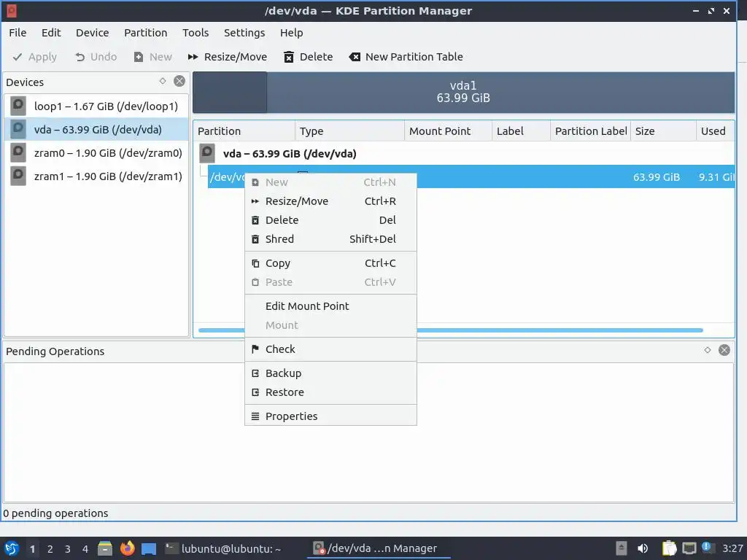Screen dimensions: 747x560
Task: Open the Device menu
Action: [x=93, y=32]
